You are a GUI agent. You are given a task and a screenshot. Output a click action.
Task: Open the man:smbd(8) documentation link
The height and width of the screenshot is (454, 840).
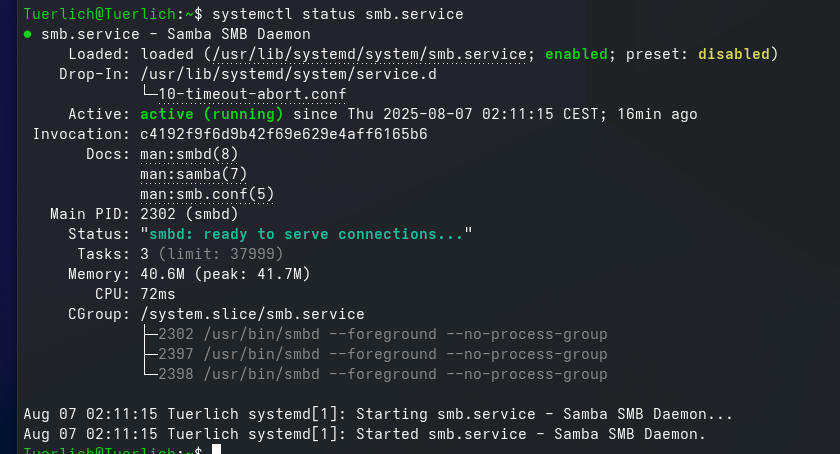coord(189,154)
